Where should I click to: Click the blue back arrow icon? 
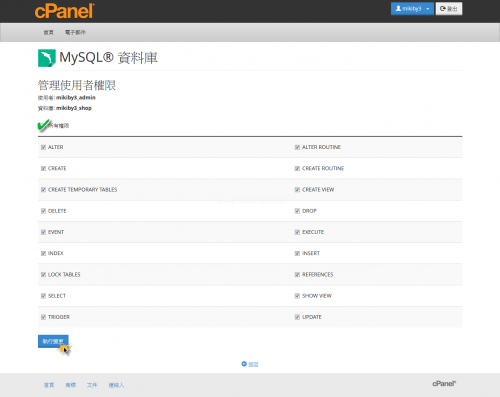pos(244,364)
